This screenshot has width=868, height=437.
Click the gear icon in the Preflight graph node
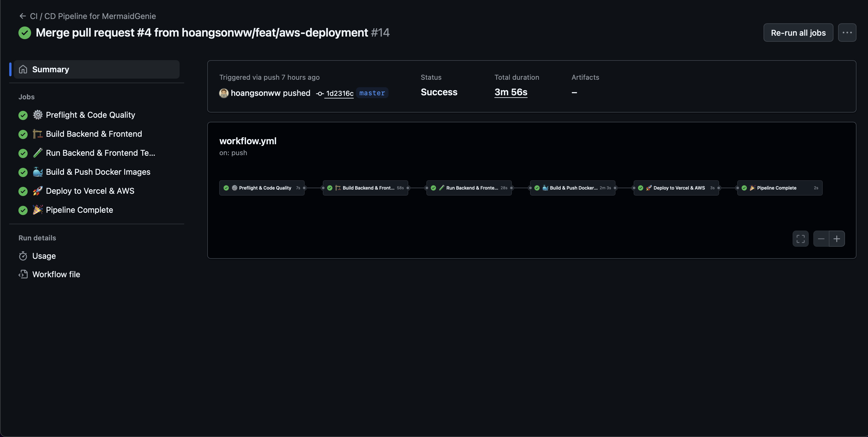[235, 188]
